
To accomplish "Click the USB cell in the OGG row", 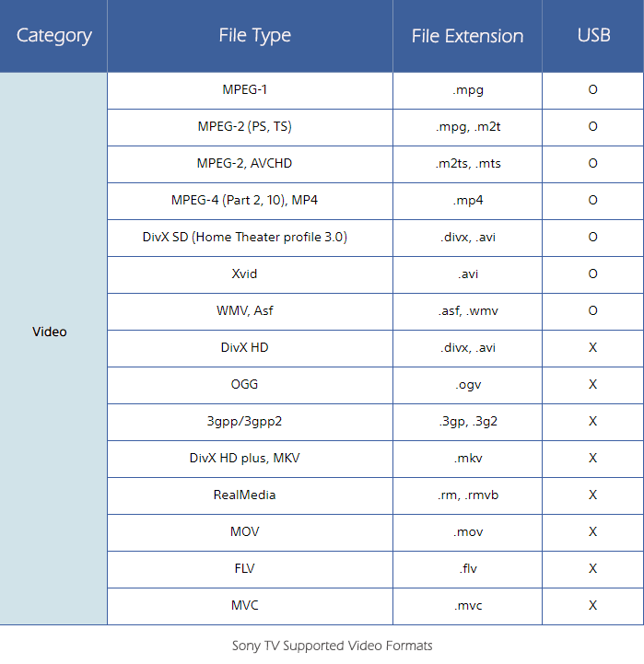I will coord(593,385).
